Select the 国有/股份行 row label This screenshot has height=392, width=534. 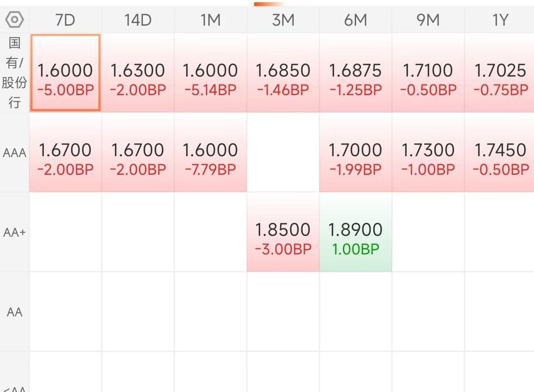tap(15, 73)
